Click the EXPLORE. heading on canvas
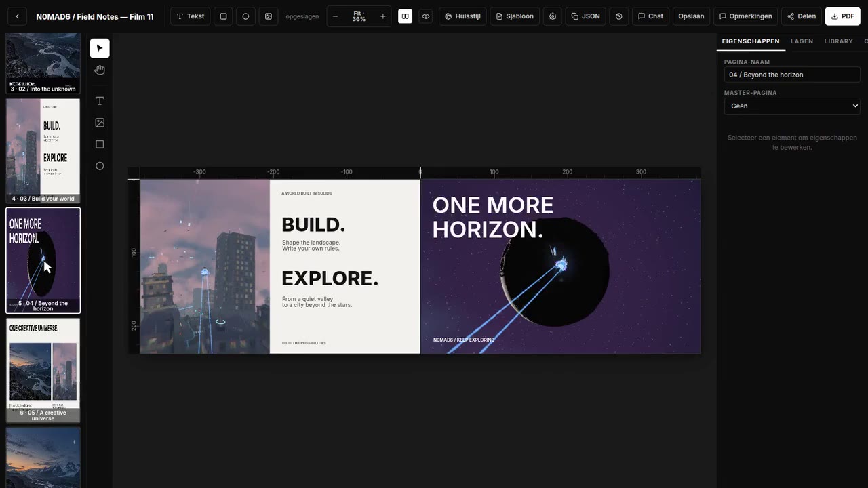Screen dimensions: 868x488 (x=330, y=278)
